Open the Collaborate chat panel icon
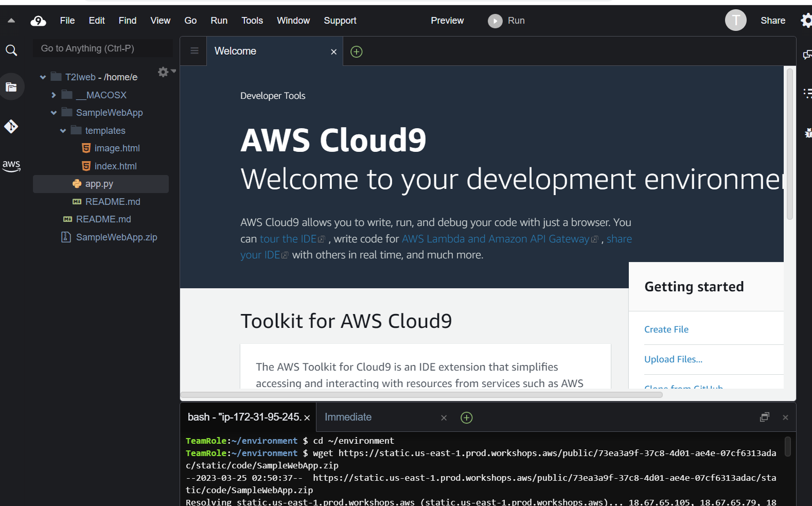Viewport: 812px width, 506px height. 807,55
